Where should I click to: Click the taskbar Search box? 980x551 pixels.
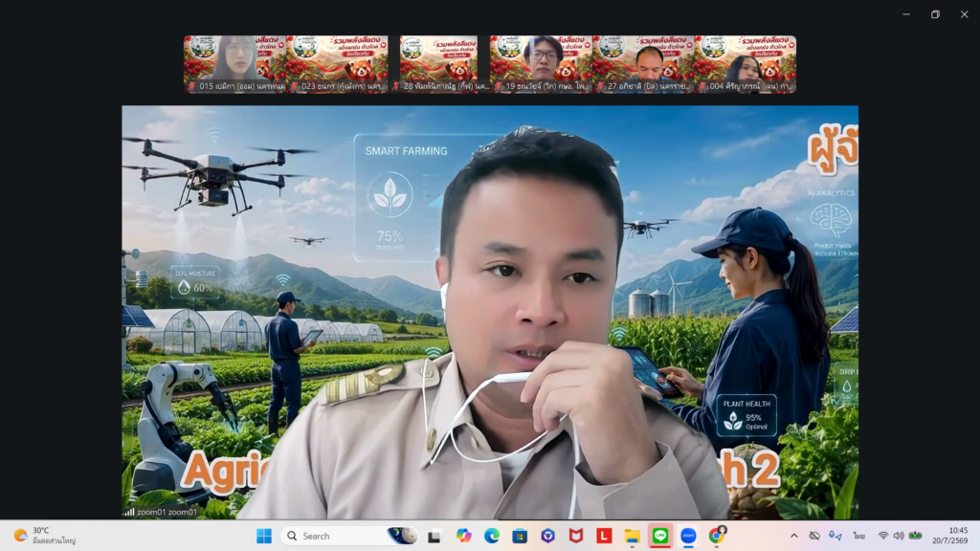point(349,536)
